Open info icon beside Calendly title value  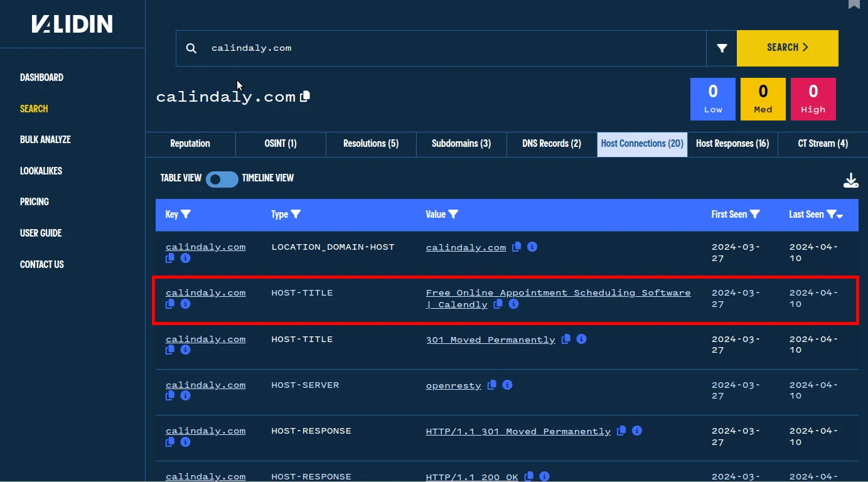point(513,304)
